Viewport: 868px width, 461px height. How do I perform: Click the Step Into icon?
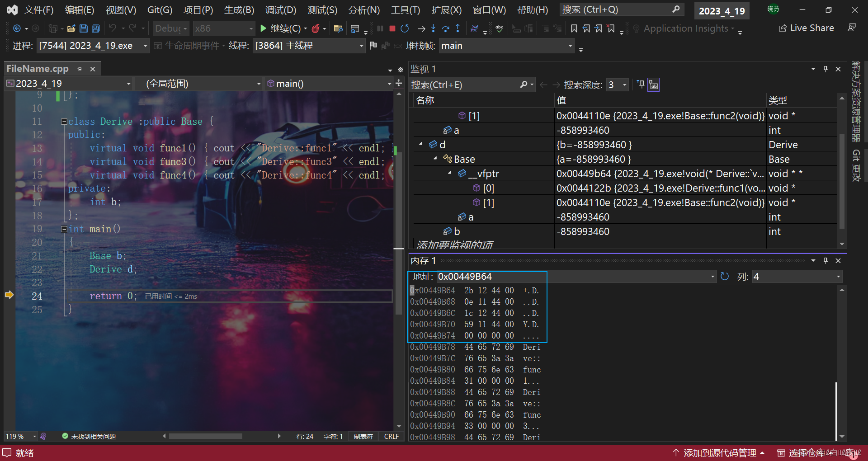[x=433, y=28]
